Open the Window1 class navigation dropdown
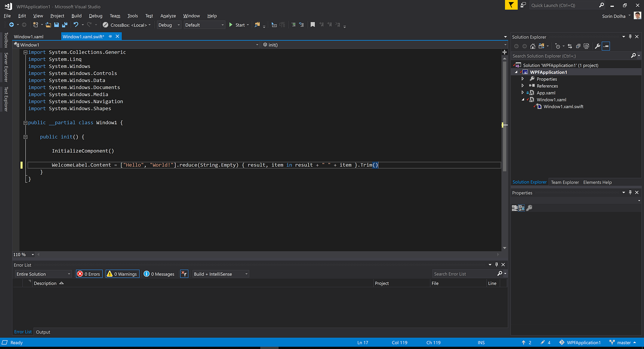The width and height of the screenshot is (644, 349). (136, 45)
